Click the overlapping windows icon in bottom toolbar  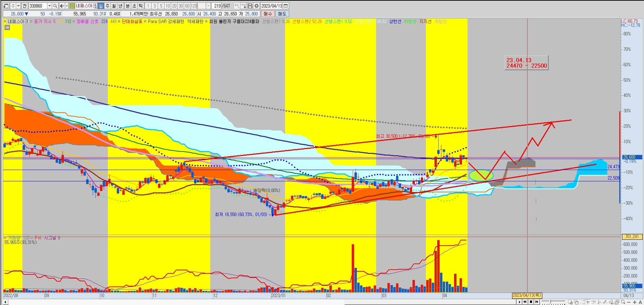[576, 302]
